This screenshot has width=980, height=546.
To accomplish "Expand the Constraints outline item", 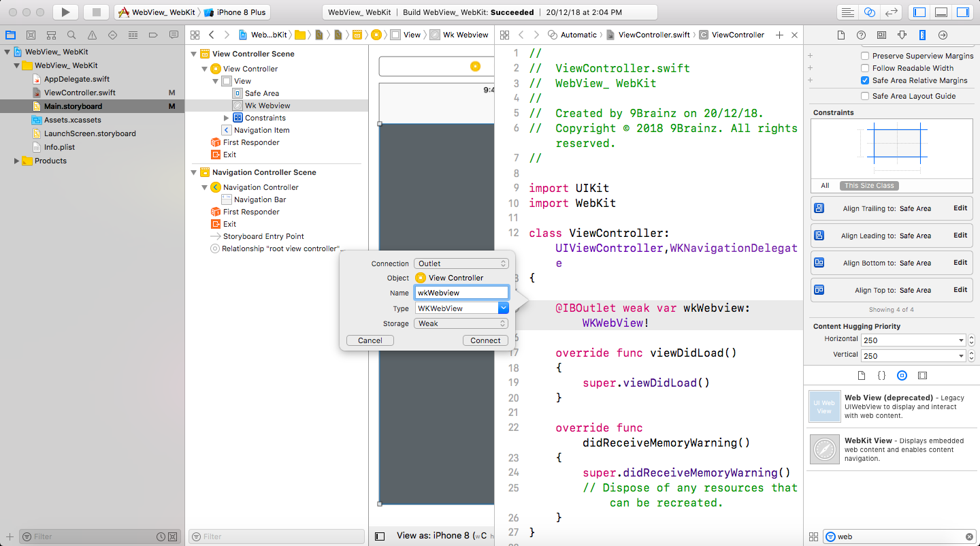I will pyautogui.click(x=227, y=118).
